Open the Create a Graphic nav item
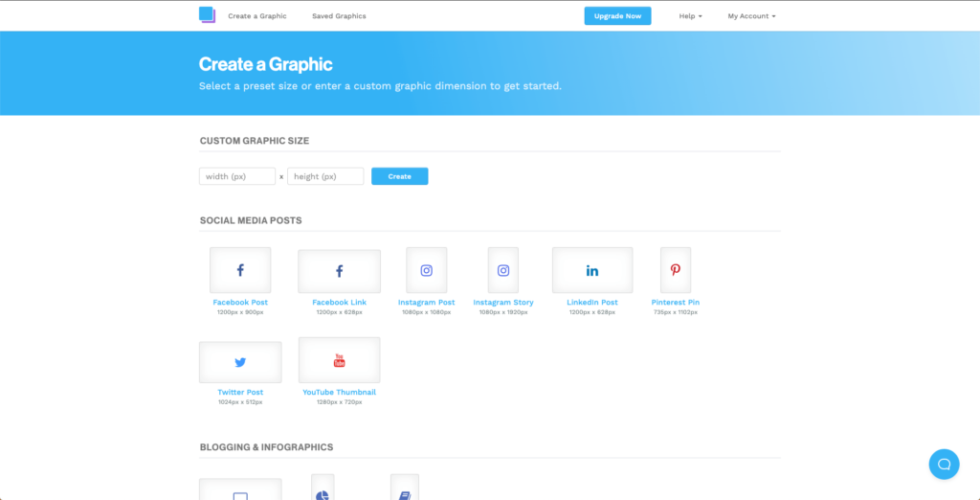Viewport: 980px width, 500px height. coord(256,16)
